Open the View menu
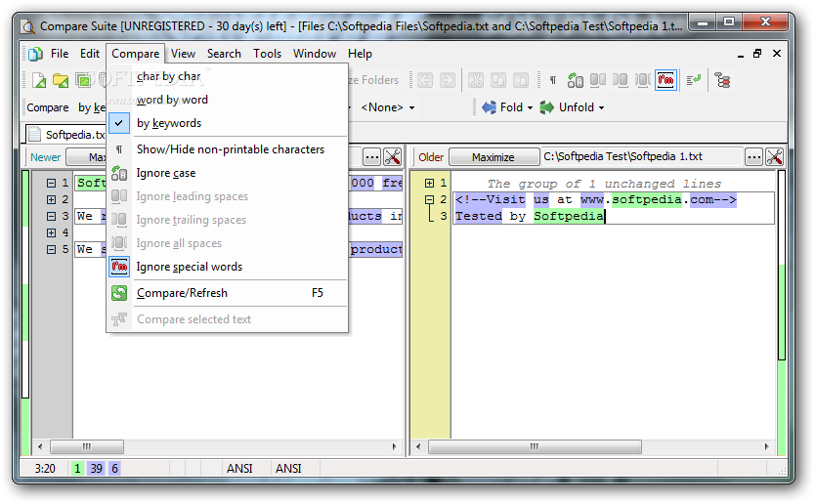This screenshot has height=504, width=815. click(x=183, y=54)
